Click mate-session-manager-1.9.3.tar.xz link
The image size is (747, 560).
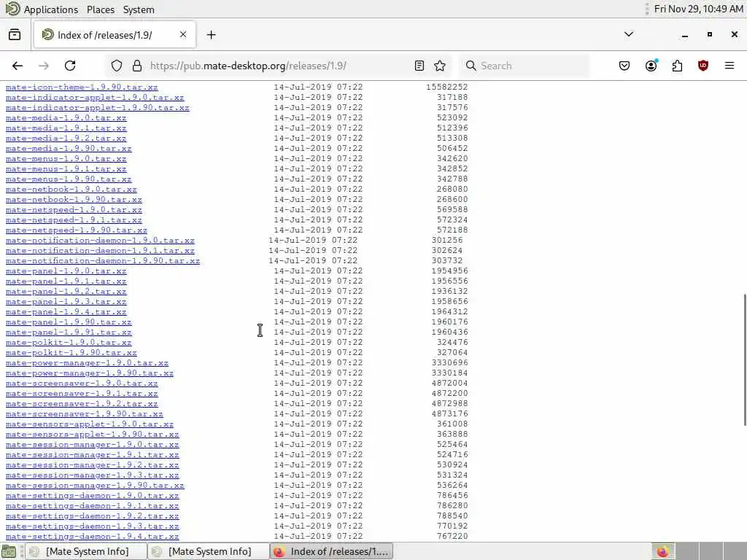coord(92,475)
